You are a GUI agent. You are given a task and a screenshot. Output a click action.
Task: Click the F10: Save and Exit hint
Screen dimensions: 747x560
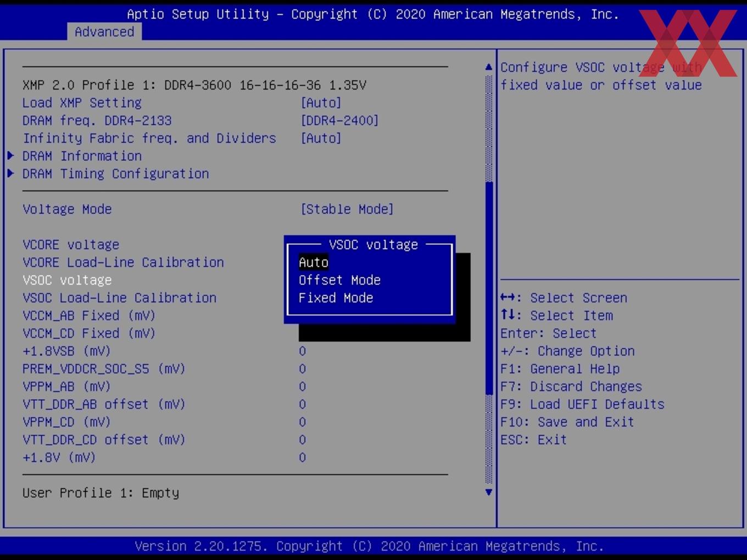(567, 422)
